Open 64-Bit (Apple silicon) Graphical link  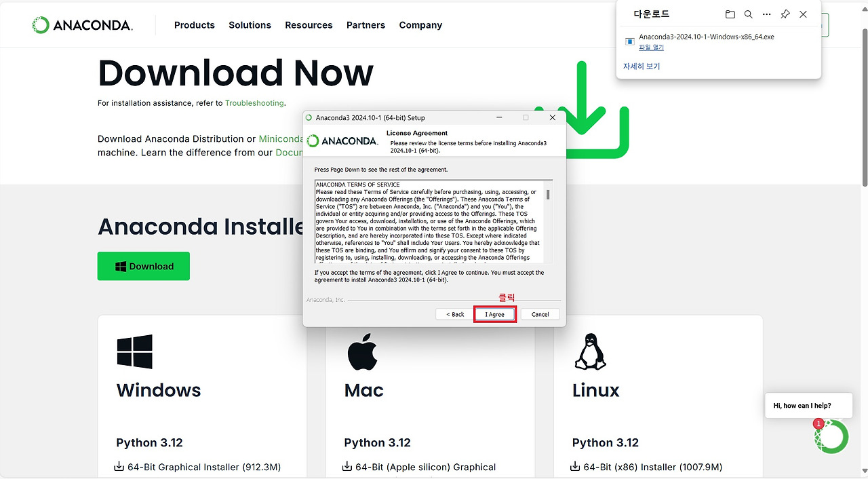click(x=425, y=467)
